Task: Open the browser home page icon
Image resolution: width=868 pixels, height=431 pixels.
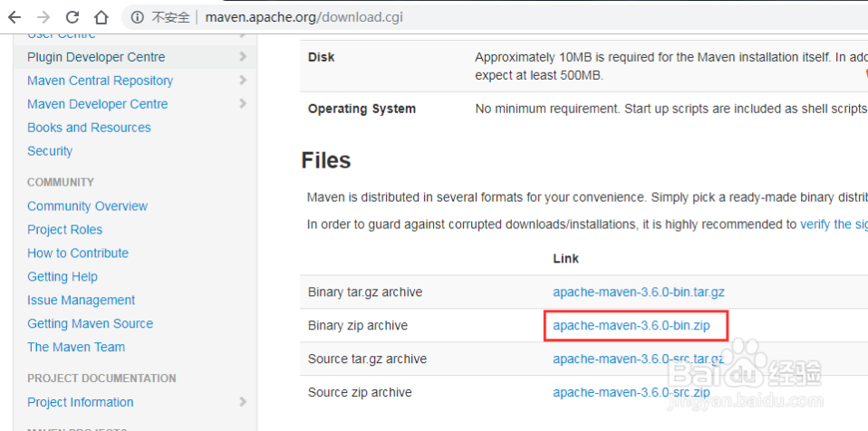Action: click(x=101, y=18)
